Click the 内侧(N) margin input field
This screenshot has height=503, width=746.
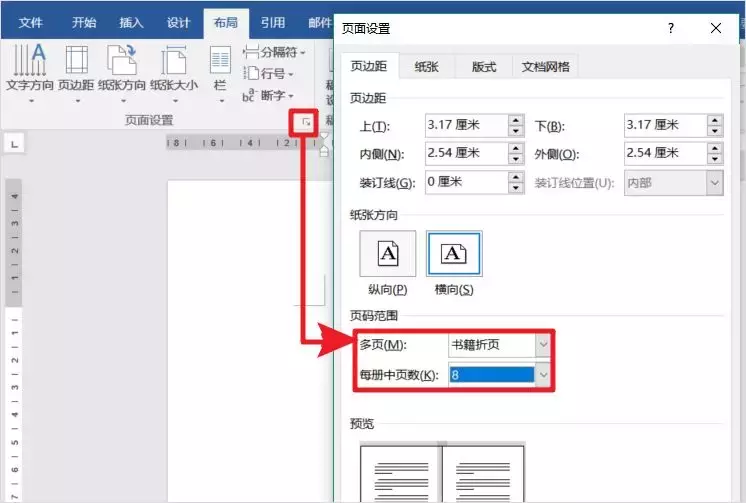pyautogui.click(x=466, y=154)
